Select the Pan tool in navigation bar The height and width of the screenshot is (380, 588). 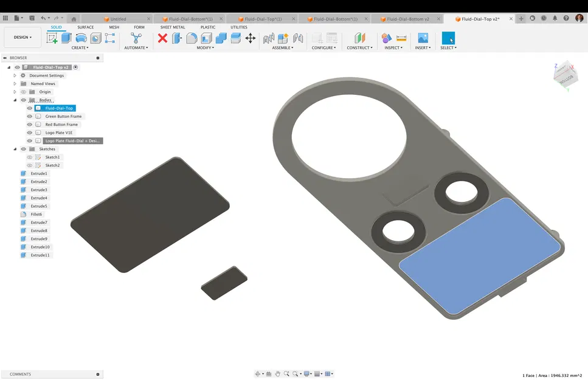[278, 373]
